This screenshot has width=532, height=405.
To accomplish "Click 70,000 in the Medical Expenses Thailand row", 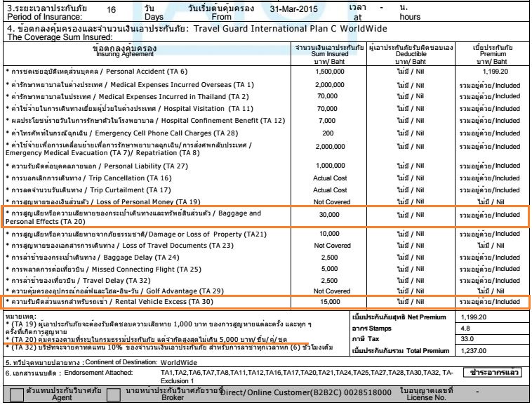I will 327,96.
